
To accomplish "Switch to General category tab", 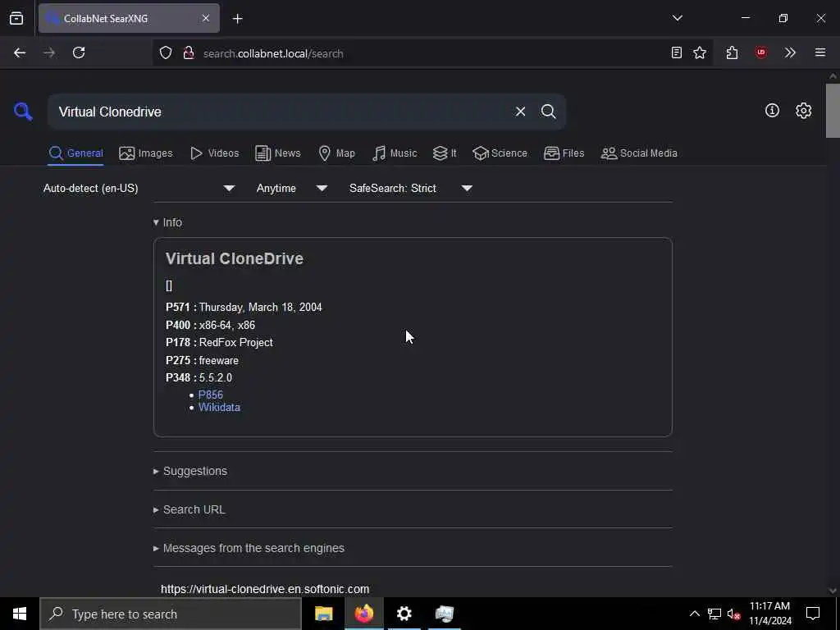I will coord(75,153).
